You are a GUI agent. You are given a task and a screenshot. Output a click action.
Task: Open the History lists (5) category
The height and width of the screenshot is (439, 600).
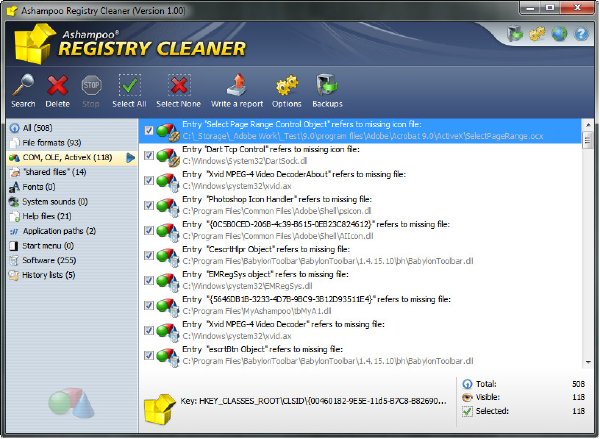coord(72,275)
